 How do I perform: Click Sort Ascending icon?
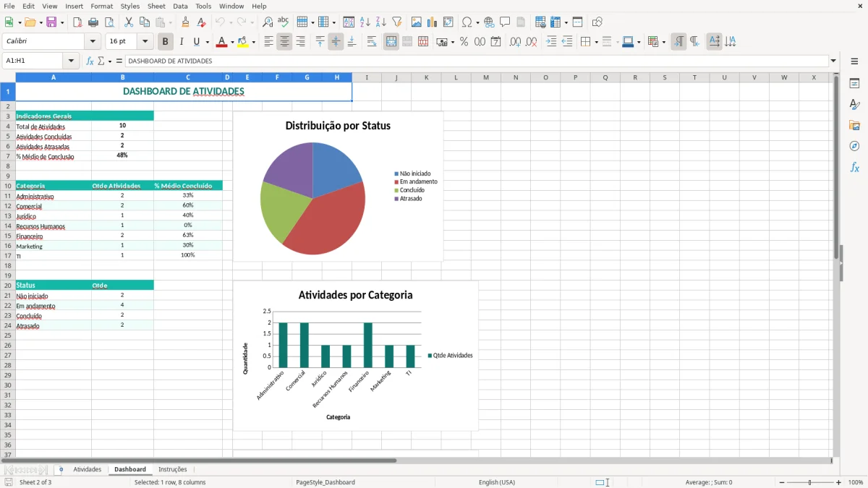click(x=365, y=22)
